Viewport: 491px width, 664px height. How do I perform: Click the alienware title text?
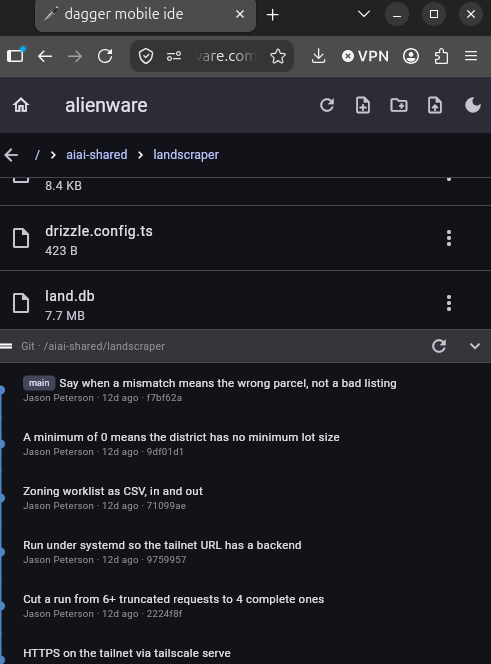[106, 105]
